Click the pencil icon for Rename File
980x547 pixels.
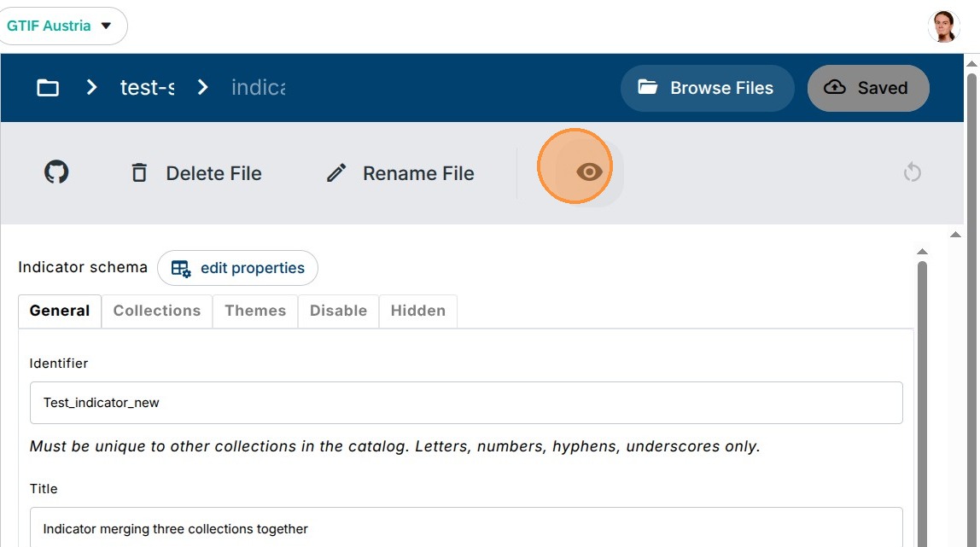click(336, 173)
